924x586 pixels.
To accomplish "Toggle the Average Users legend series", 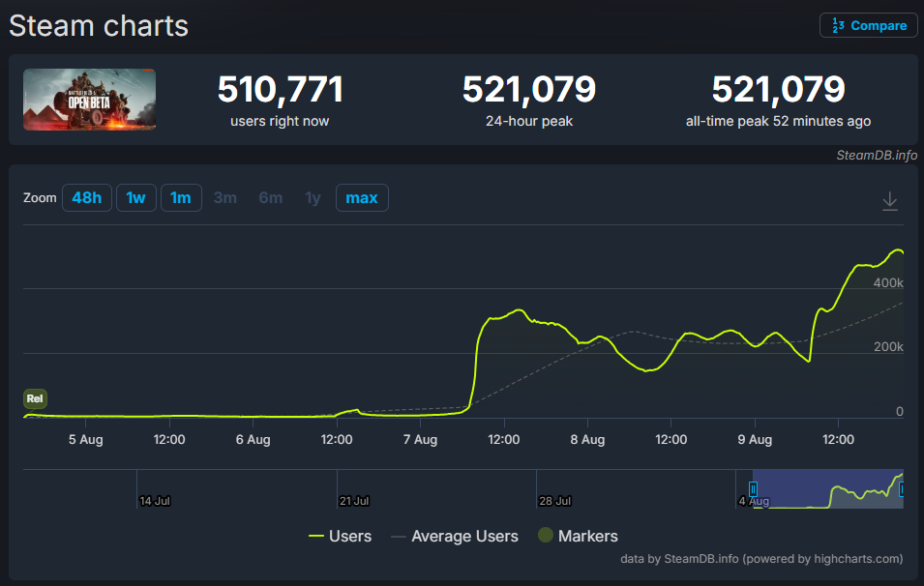I will [455, 536].
